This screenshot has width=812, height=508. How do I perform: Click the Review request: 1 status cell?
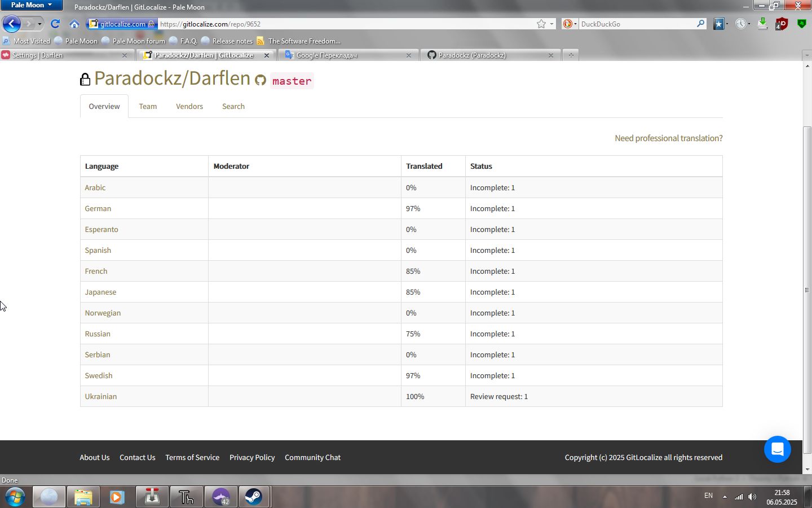[x=594, y=396]
